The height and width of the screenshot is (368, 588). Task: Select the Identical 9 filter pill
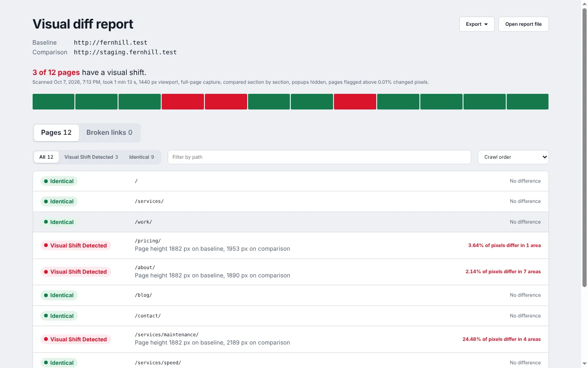(141, 157)
